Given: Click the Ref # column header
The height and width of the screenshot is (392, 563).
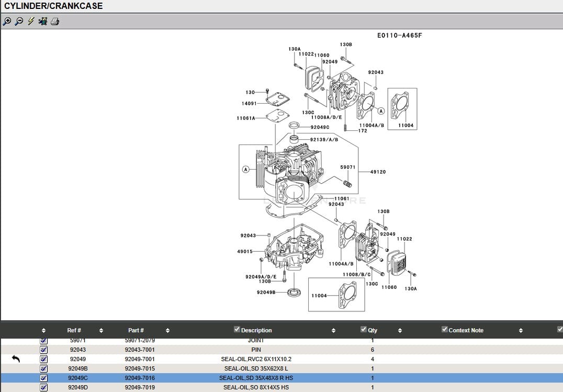Looking at the screenshot, I should (74, 330).
